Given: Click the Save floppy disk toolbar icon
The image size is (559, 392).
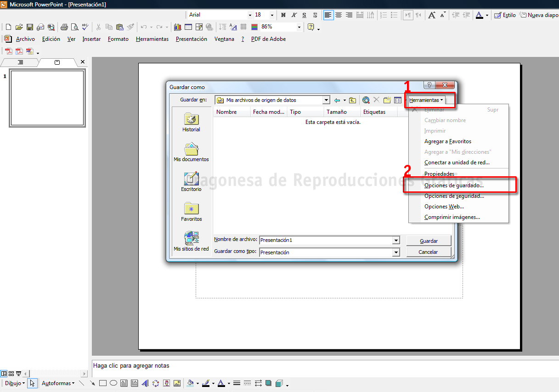Looking at the screenshot, I should click(x=29, y=27).
